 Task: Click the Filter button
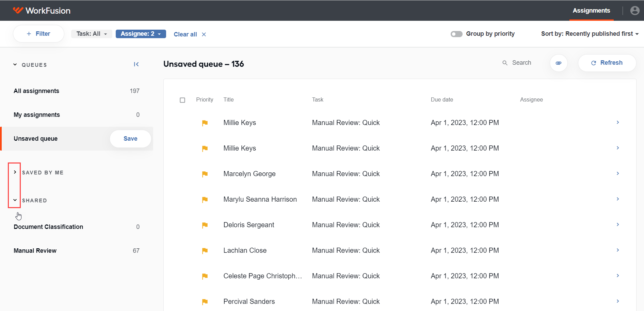point(38,34)
